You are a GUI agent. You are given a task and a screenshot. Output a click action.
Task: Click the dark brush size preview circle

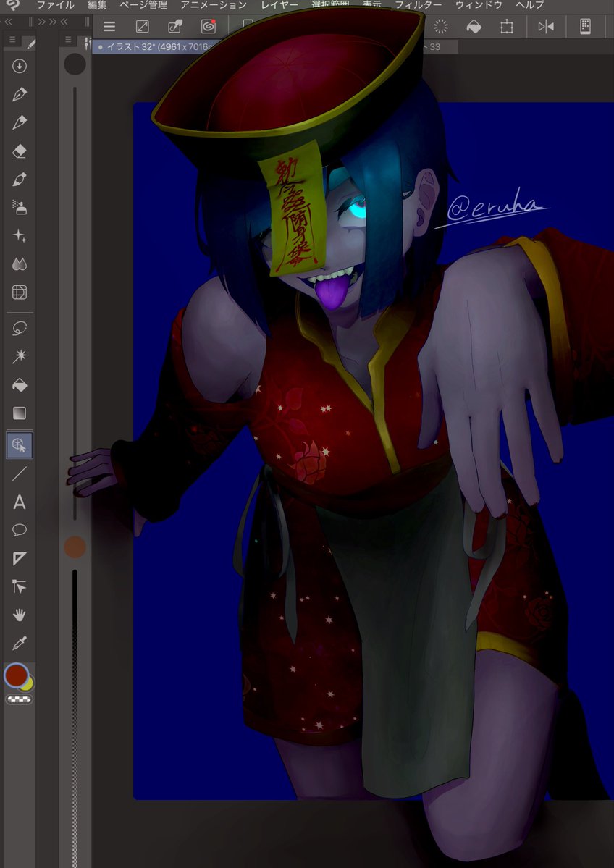[x=75, y=64]
